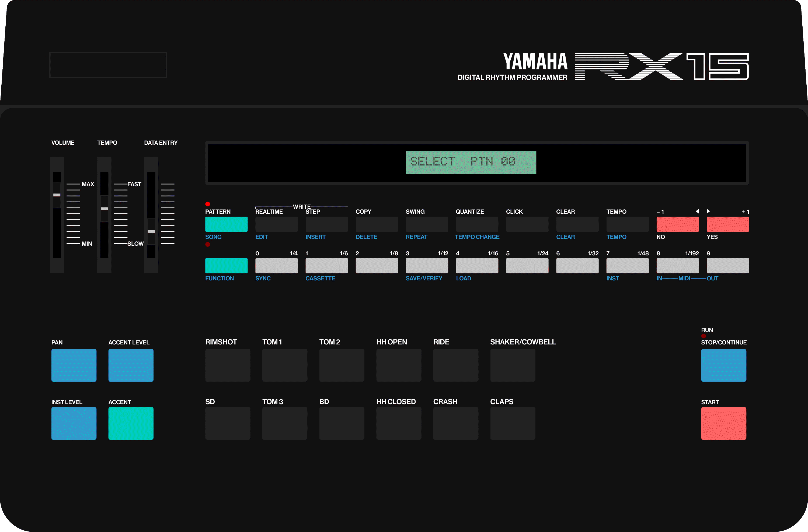This screenshot has width=808, height=532.
Task: Tap number key 3 (1/12, SAVE/VERIFY)
Action: [427, 266]
